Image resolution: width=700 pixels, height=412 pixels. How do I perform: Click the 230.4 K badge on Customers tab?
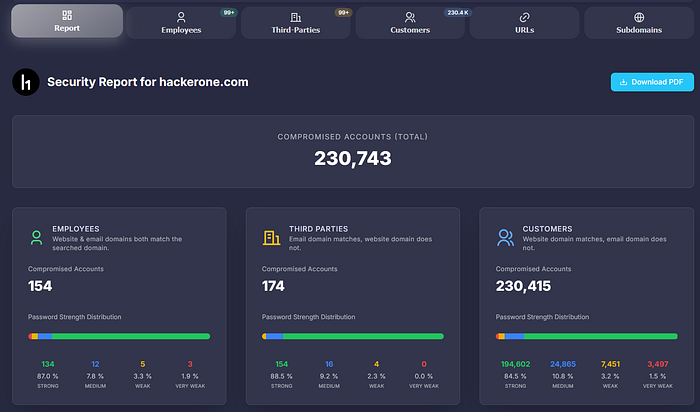(x=458, y=12)
